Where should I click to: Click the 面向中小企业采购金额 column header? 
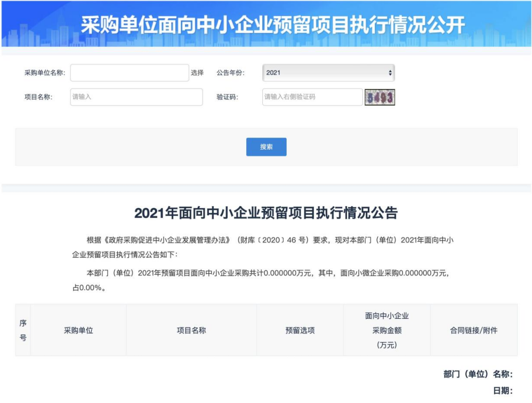tap(386, 331)
